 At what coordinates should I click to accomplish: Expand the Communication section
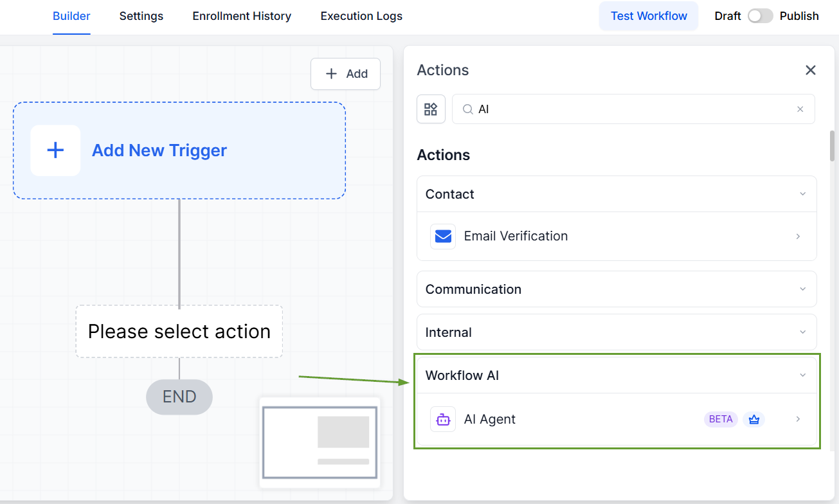[802, 289]
